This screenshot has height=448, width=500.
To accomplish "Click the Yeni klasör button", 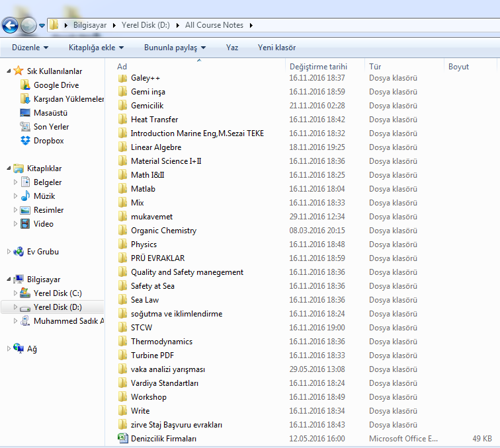I will [x=276, y=48].
